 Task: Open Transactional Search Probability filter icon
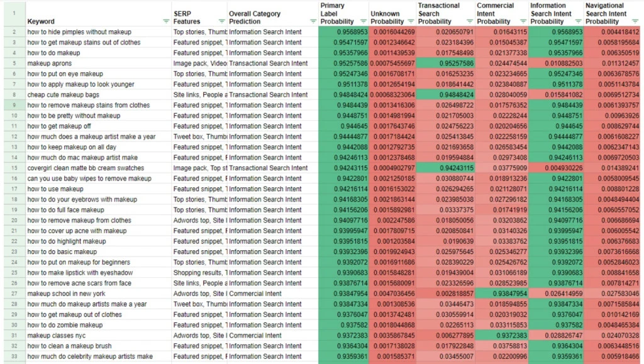[x=468, y=21]
